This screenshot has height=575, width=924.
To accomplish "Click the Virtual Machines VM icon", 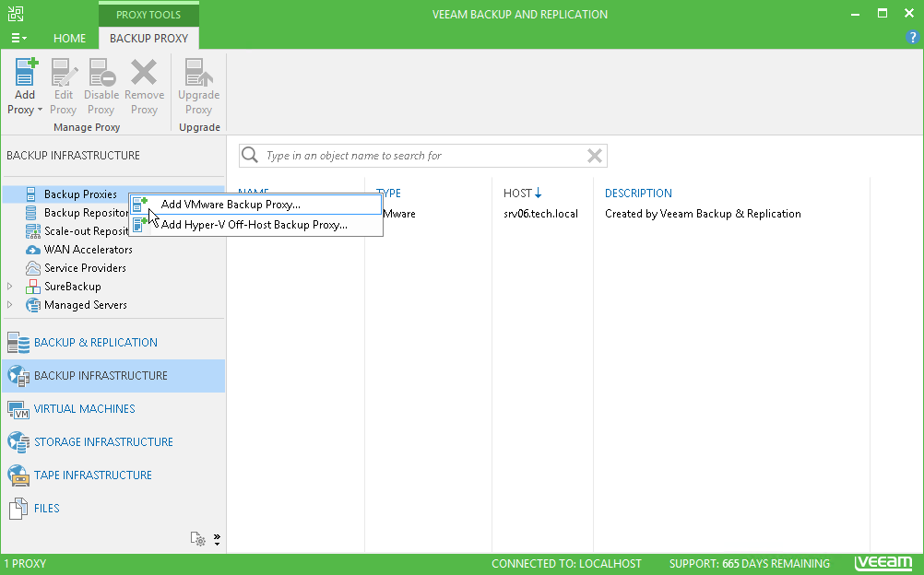I will pyautogui.click(x=18, y=409).
